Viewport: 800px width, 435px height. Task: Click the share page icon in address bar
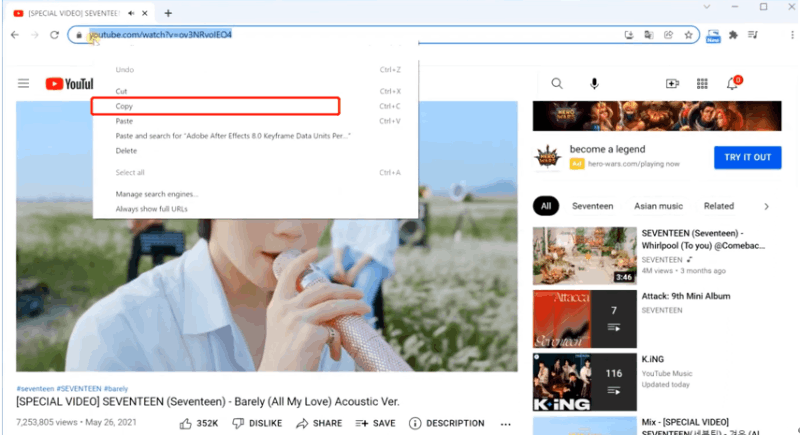tap(668, 35)
